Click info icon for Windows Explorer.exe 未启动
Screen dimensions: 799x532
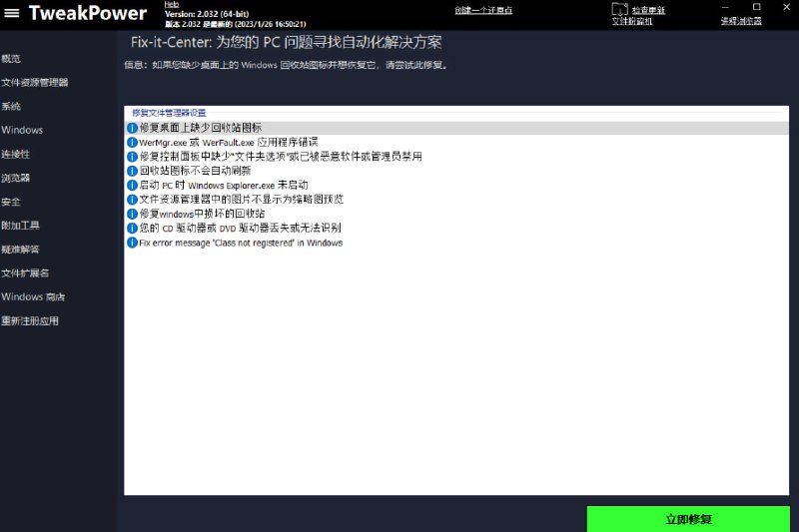132,186
